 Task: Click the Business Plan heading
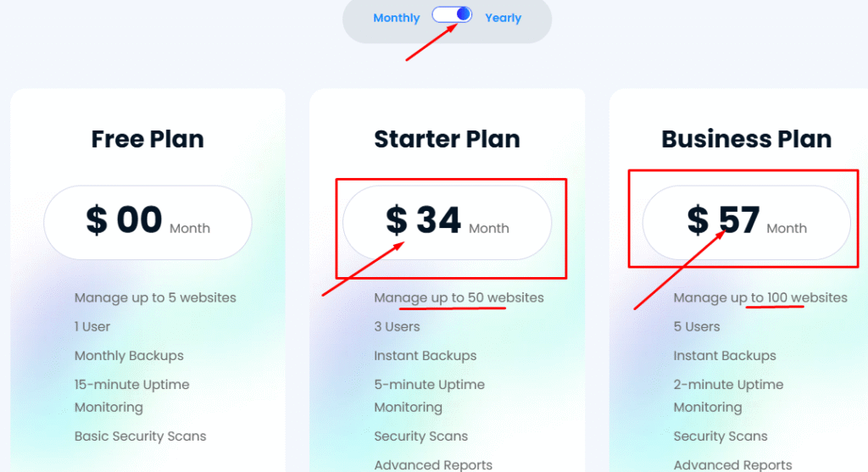click(746, 139)
